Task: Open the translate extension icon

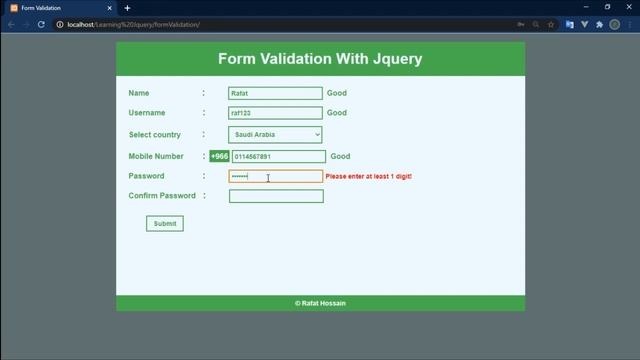Action: click(570, 24)
